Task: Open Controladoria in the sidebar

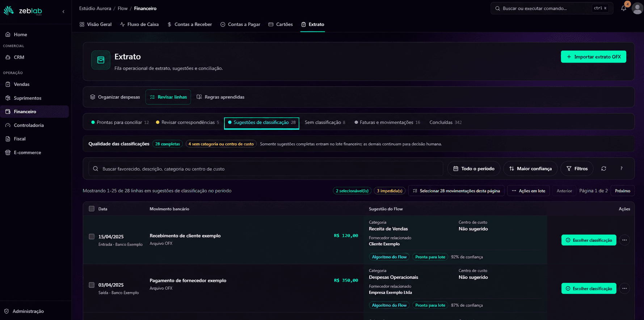Action: click(x=34, y=125)
